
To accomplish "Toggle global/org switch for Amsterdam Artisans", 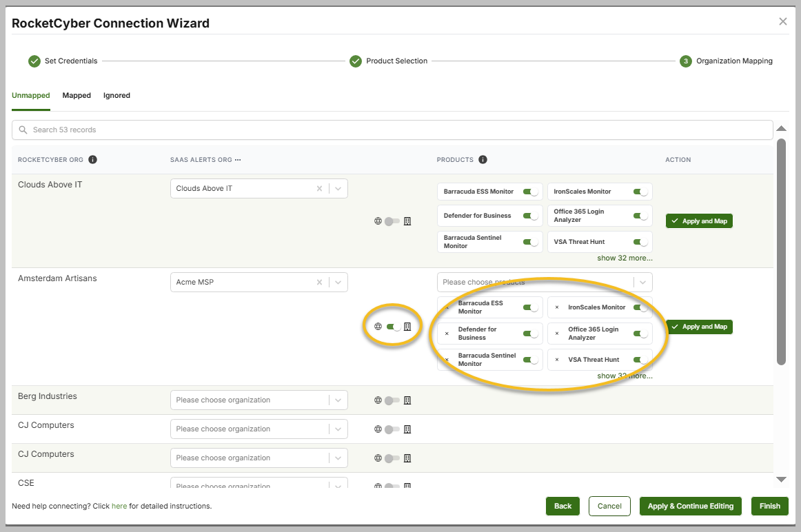I will pyautogui.click(x=394, y=327).
